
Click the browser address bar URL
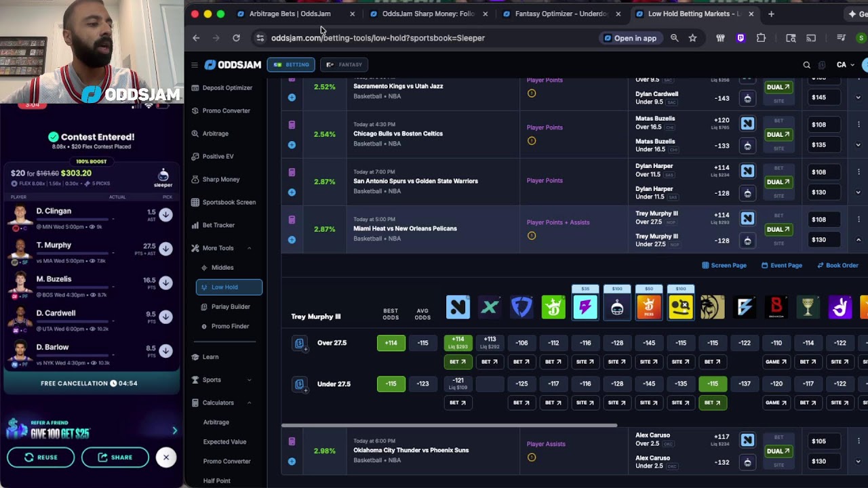378,38
